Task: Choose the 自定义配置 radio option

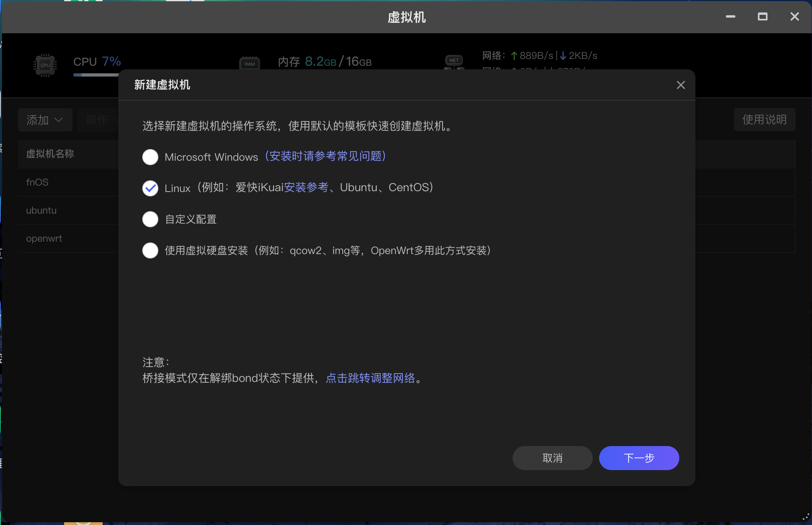Action: pos(150,219)
